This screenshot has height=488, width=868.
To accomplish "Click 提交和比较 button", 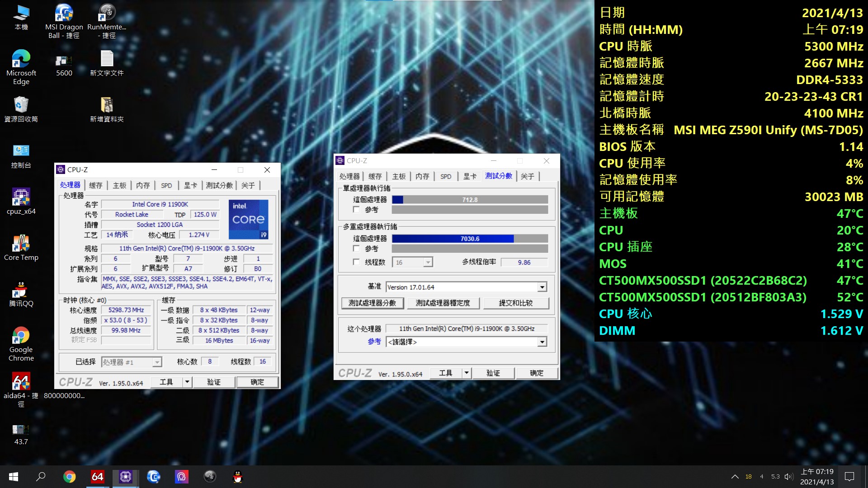I will pyautogui.click(x=516, y=303).
